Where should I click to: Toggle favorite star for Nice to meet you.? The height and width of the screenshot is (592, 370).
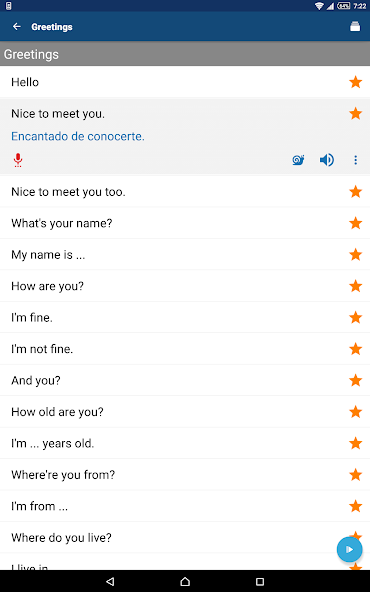(355, 113)
